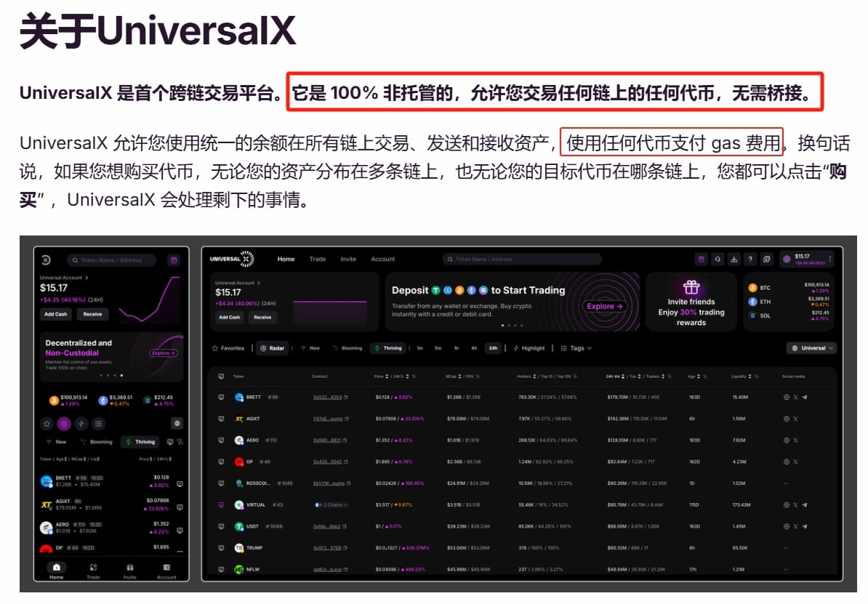The height and width of the screenshot is (604, 868).
Task: Select the 4h timeframe filter
Action: [474, 348]
